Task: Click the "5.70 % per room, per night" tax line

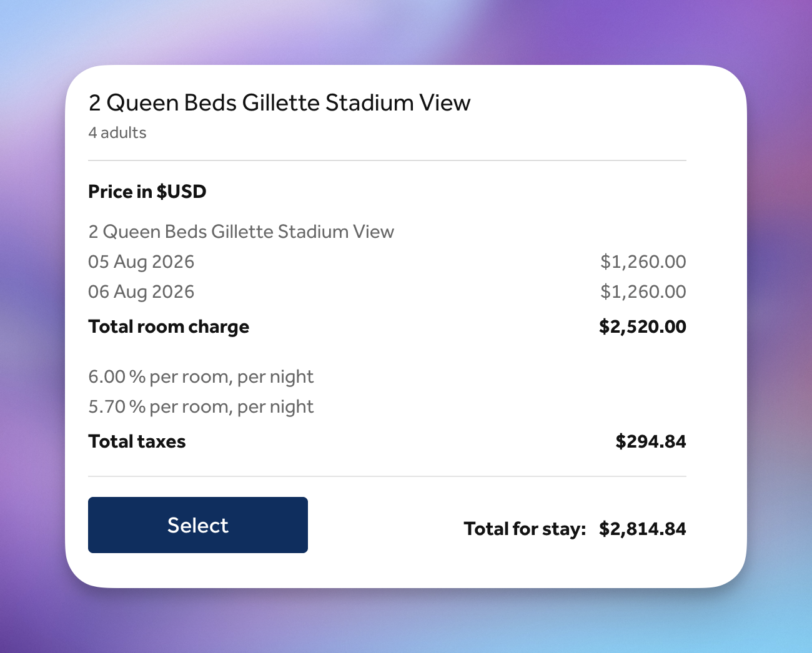Action: pyautogui.click(x=201, y=407)
